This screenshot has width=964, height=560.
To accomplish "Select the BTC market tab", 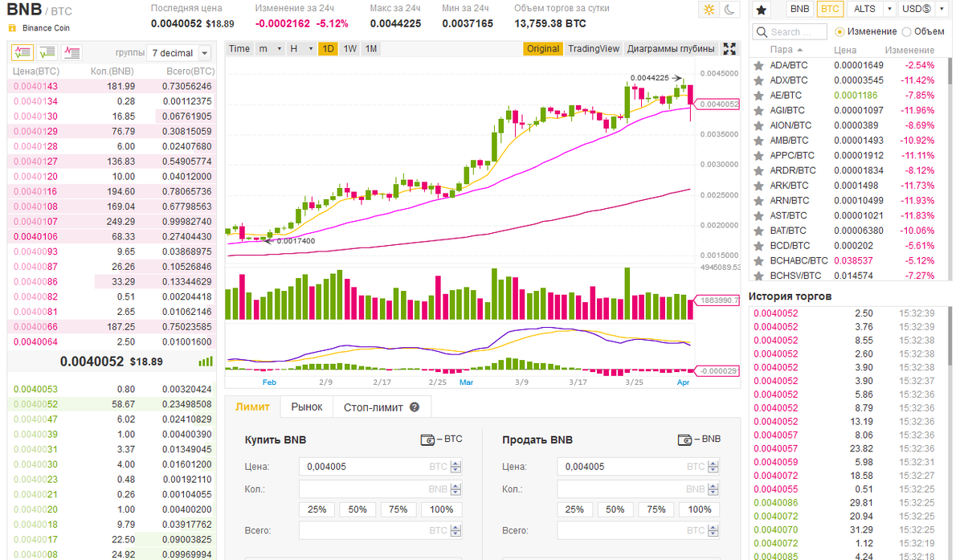I will click(x=830, y=10).
